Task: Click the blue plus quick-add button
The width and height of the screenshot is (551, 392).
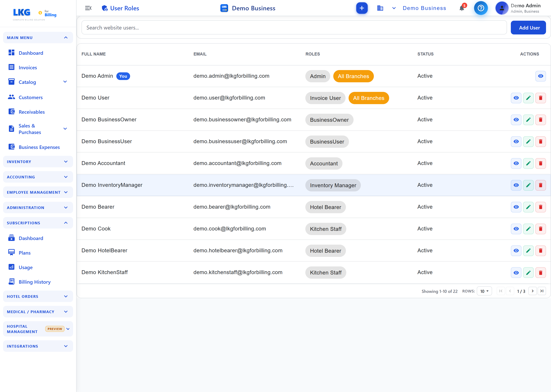Action: (362, 8)
